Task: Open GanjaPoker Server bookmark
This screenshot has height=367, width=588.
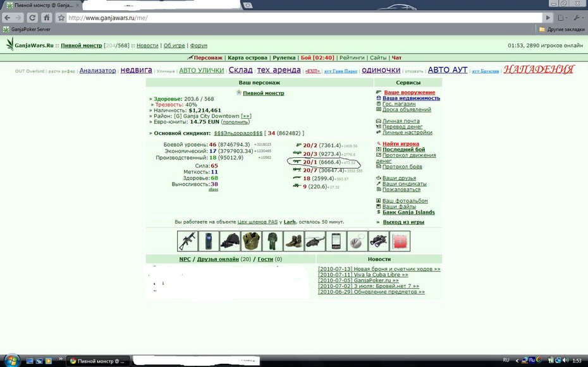Action: pyautogui.click(x=27, y=29)
